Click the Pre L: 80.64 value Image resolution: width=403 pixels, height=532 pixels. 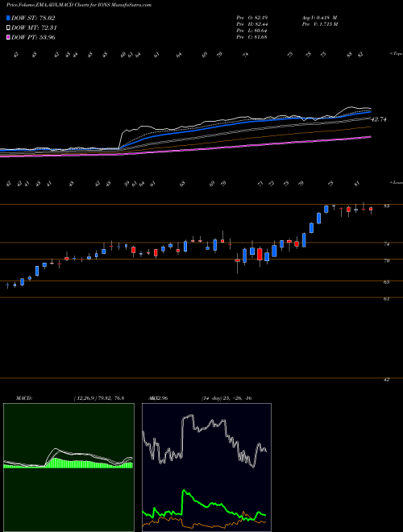pyautogui.click(x=251, y=31)
